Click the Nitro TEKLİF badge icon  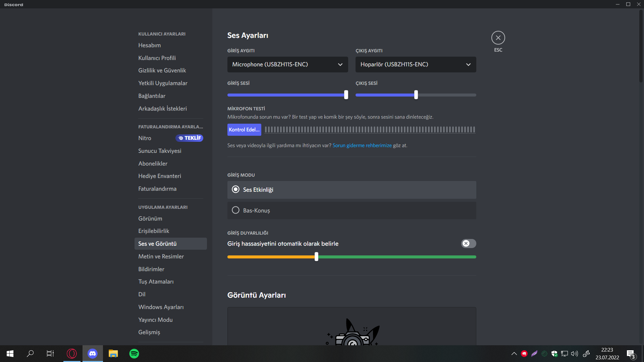(x=190, y=138)
